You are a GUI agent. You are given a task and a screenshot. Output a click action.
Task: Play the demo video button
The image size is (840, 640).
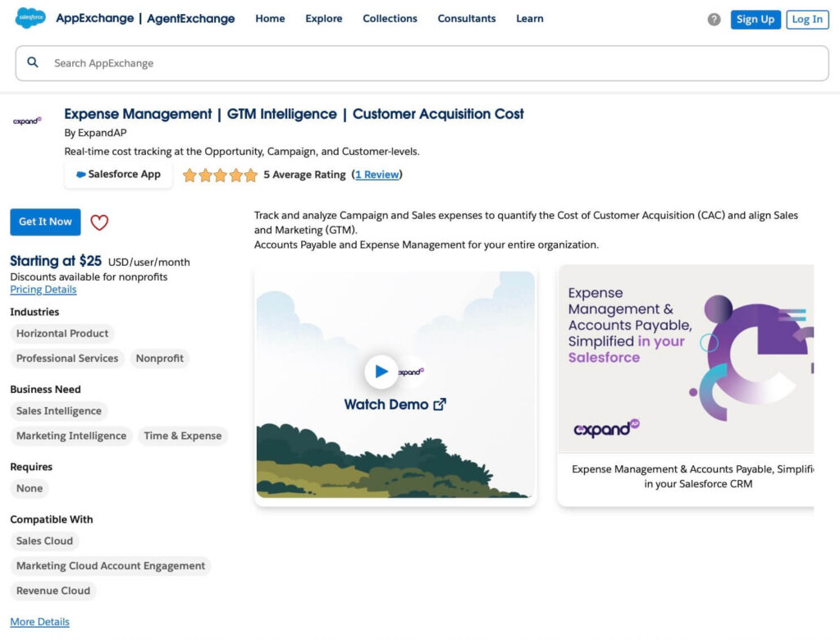[x=381, y=371]
